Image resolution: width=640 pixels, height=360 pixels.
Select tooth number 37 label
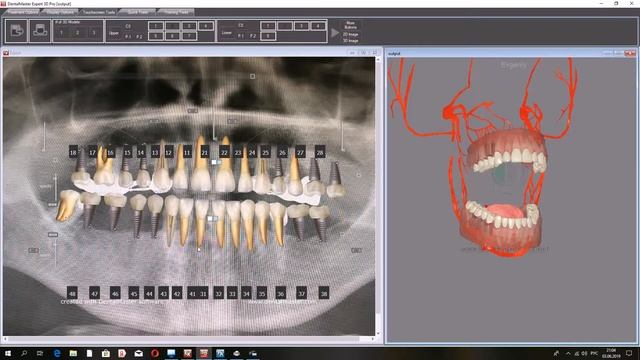[302, 293]
